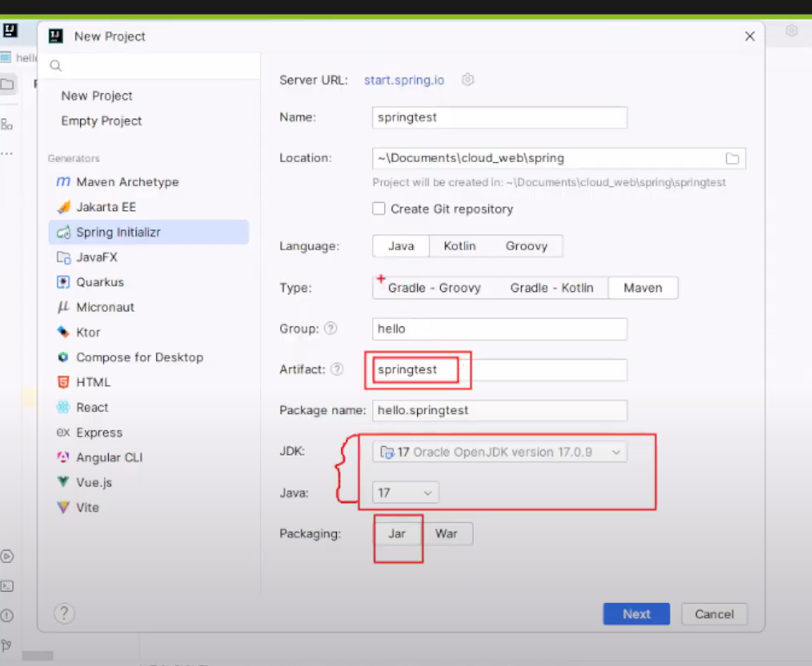
Task: Open the Java version 17 dropdown
Action: [x=406, y=493]
